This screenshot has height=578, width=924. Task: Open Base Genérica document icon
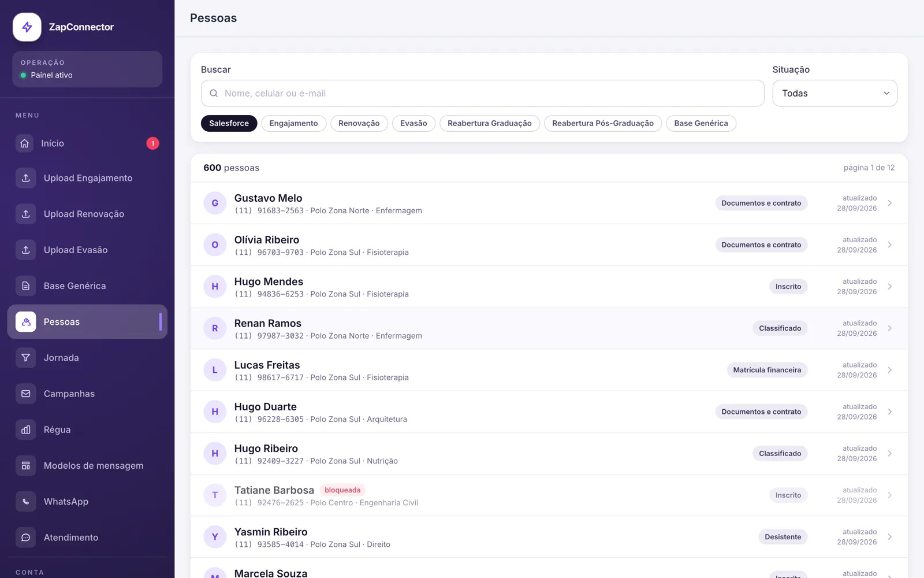[x=25, y=286]
